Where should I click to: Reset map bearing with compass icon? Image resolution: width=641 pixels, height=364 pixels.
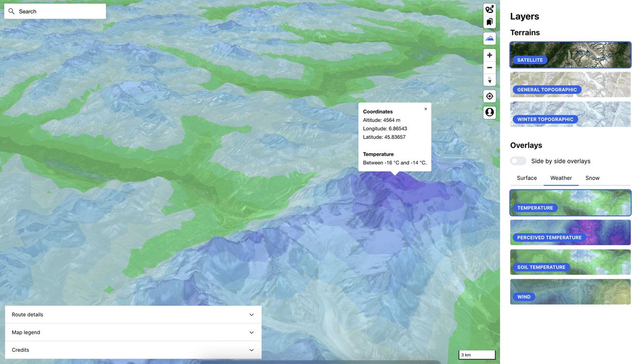click(489, 80)
